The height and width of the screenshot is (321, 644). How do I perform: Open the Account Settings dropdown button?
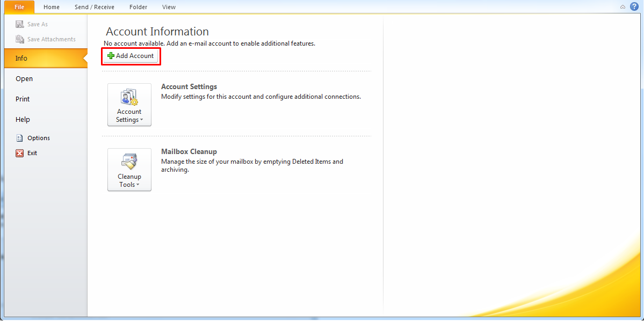[x=129, y=105]
